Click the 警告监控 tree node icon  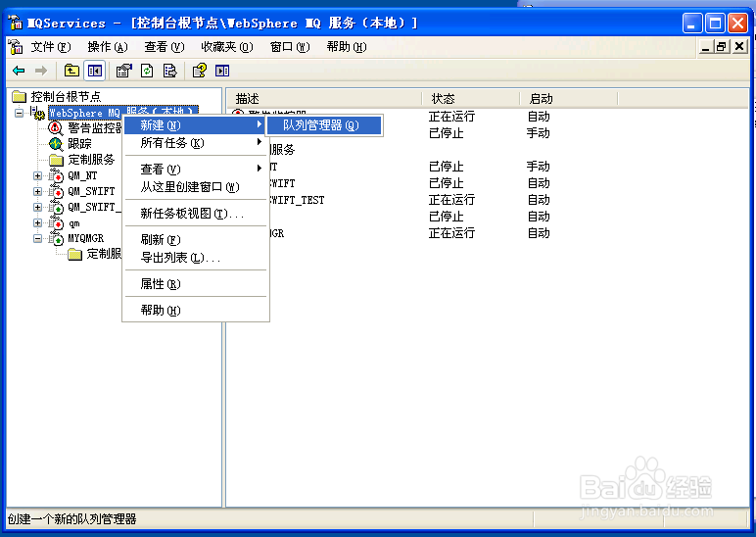56,127
